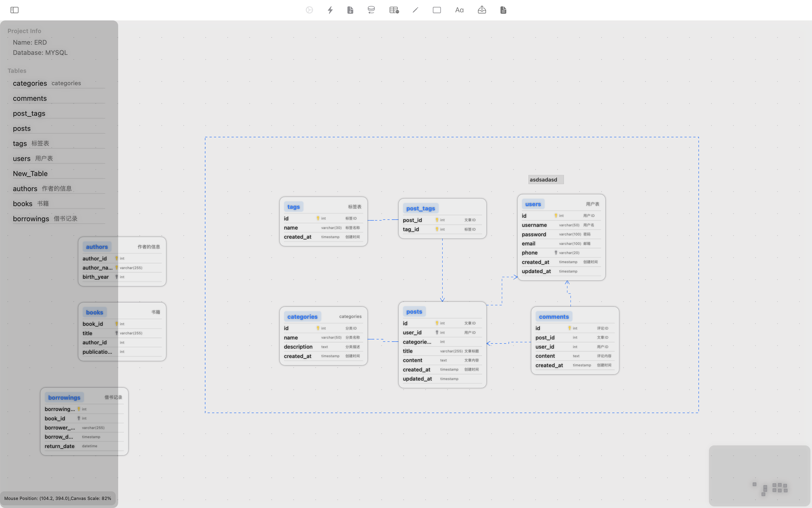Click the key icon on comments id row

[570, 328]
